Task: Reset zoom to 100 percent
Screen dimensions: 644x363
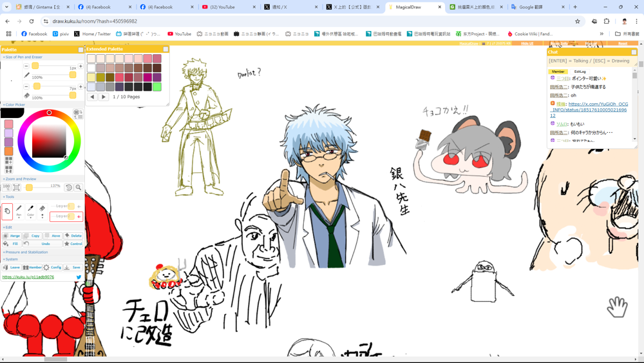Action: pos(6,187)
